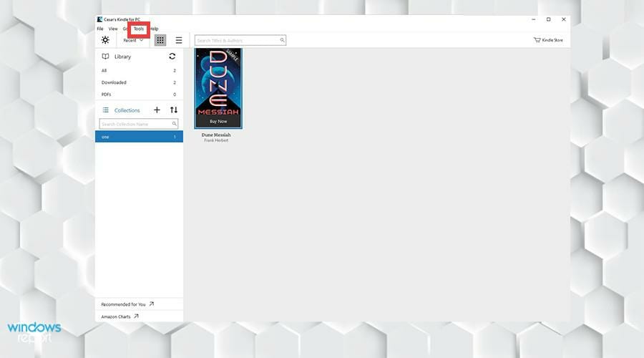644x358 pixels.
Task: Open Recommended for You link
Action: coord(127,304)
